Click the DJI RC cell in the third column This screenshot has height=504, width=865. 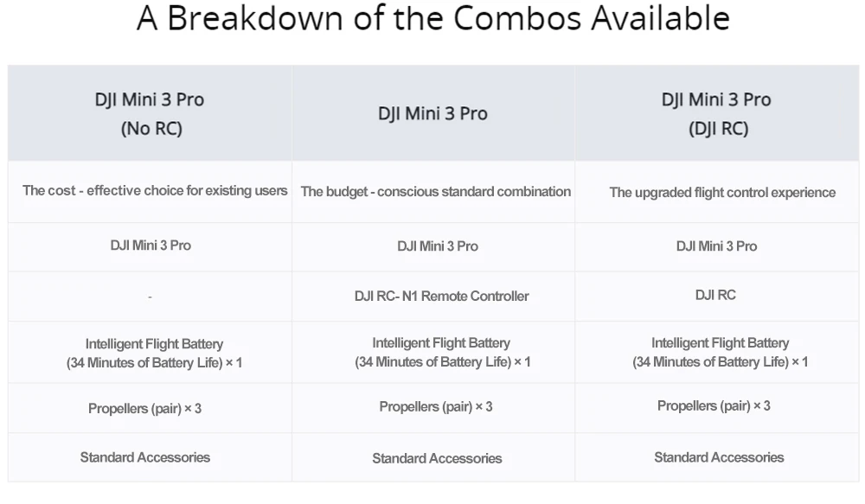715,295
